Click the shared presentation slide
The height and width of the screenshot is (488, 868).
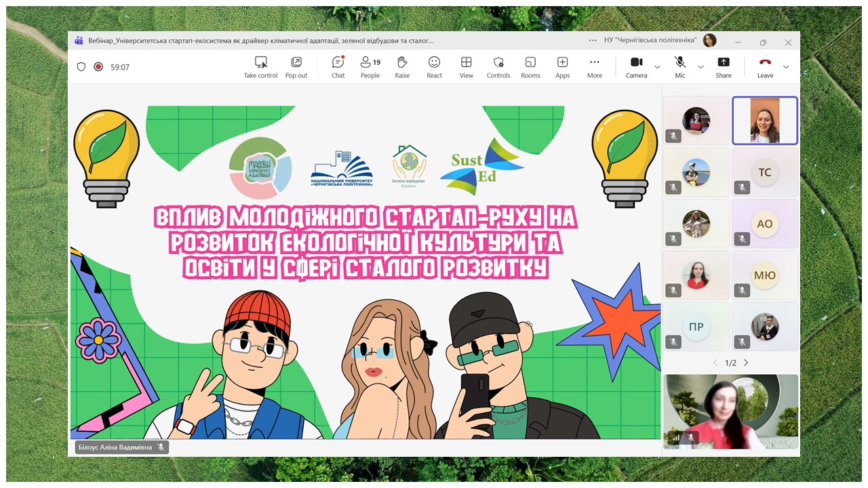click(366, 272)
